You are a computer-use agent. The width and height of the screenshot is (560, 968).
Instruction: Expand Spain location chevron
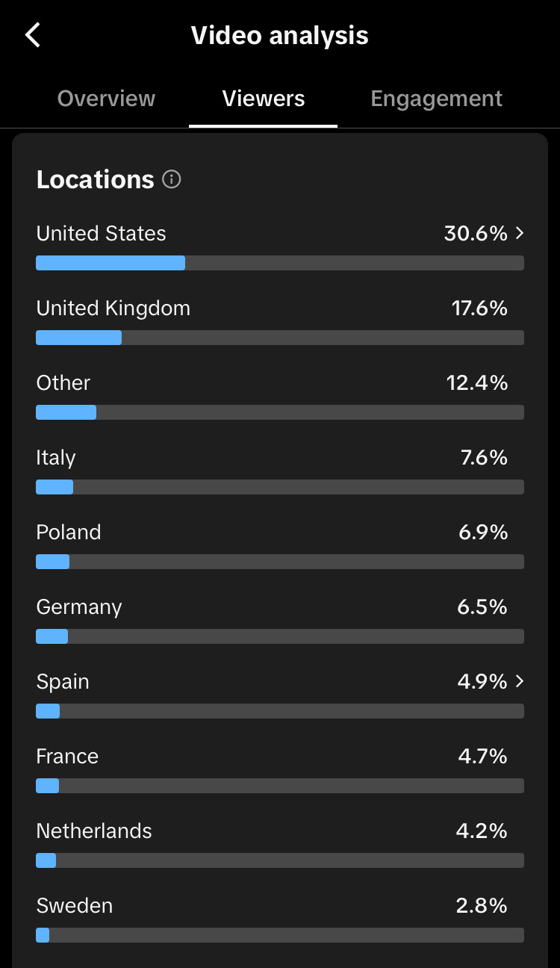pos(520,681)
